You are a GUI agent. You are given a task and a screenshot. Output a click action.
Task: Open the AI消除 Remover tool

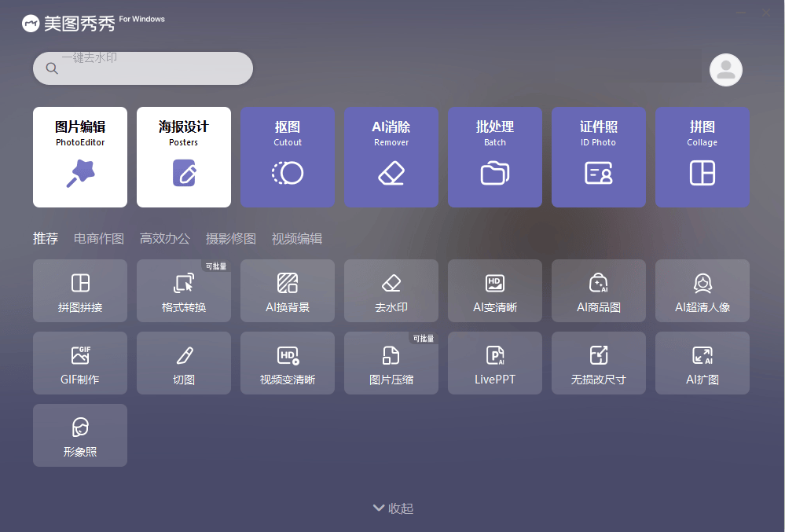pos(391,156)
